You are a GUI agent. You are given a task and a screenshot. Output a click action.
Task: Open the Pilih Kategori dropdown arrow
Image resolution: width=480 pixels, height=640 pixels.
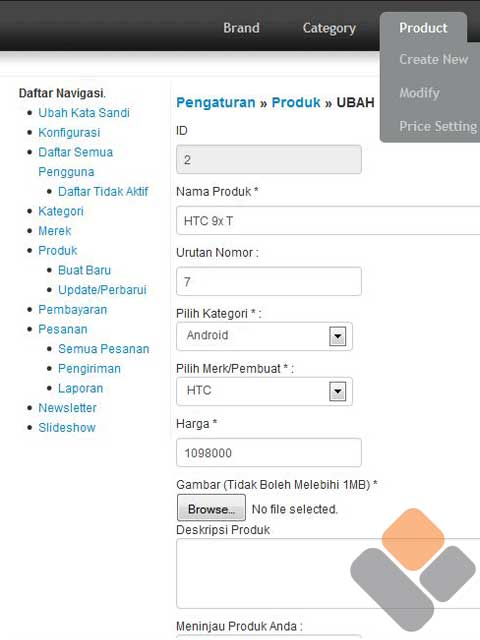point(338,336)
